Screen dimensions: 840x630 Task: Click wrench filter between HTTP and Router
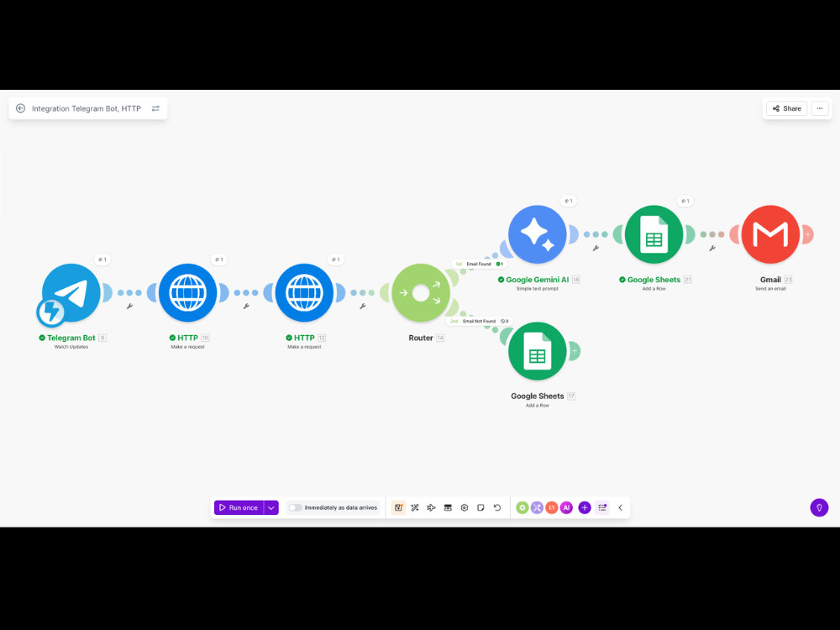pos(363,307)
